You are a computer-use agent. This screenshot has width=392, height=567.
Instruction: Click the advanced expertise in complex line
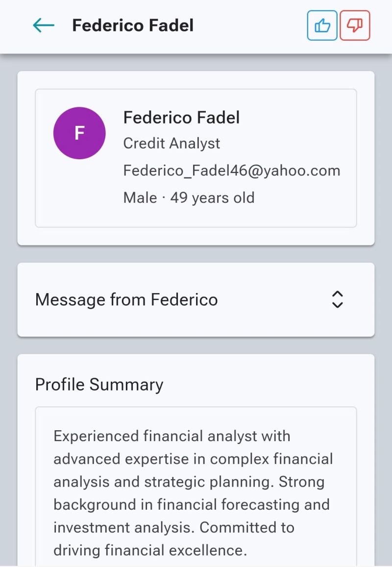click(x=193, y=459)
